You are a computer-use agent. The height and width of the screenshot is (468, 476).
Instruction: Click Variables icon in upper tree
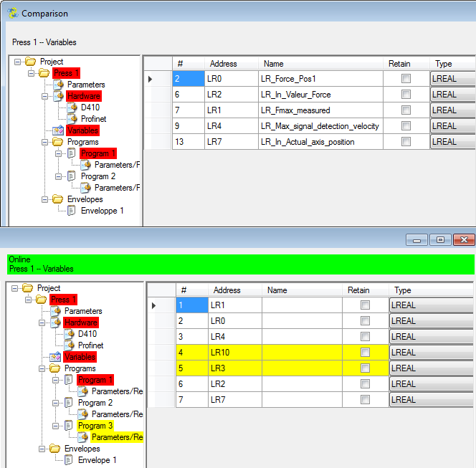[58, 130]
